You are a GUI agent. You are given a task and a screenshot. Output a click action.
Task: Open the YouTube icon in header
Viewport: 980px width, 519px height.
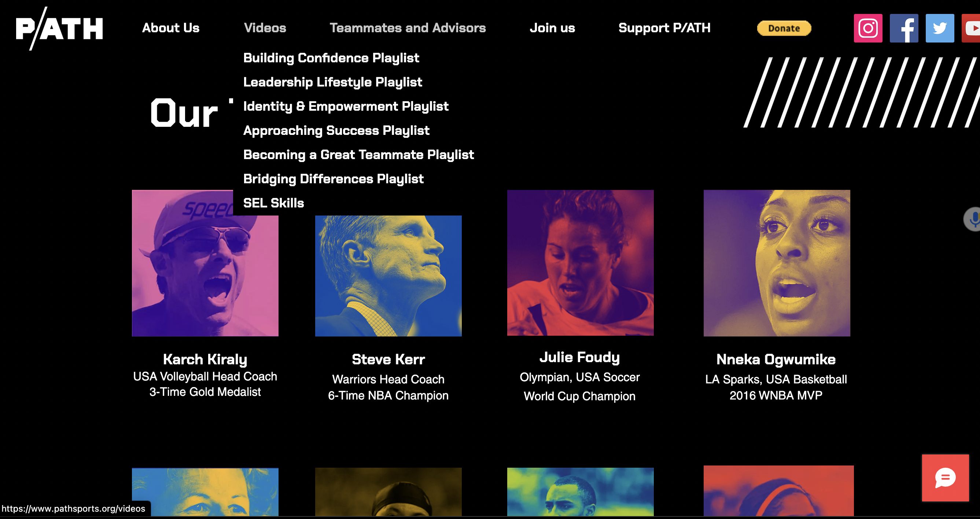point(971,28)
